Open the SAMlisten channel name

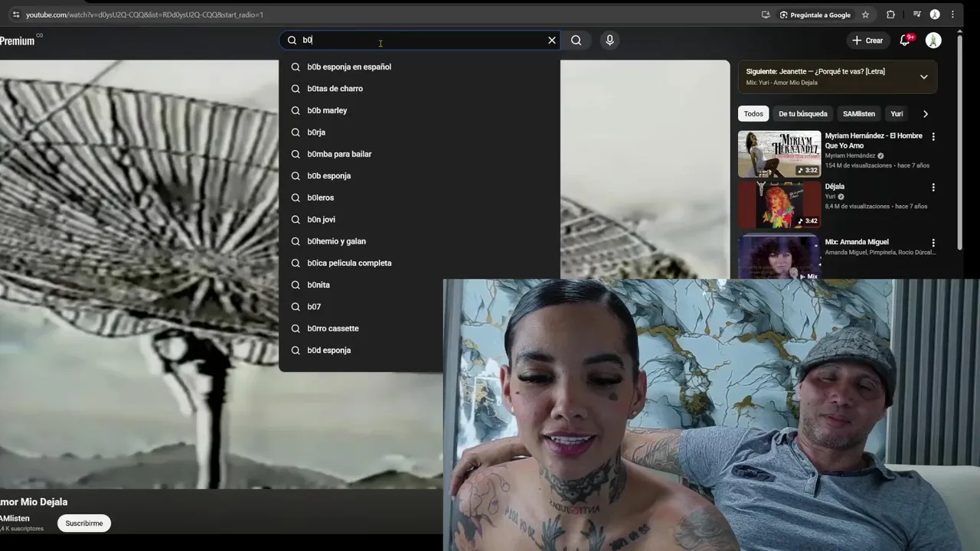pos(15,518)
